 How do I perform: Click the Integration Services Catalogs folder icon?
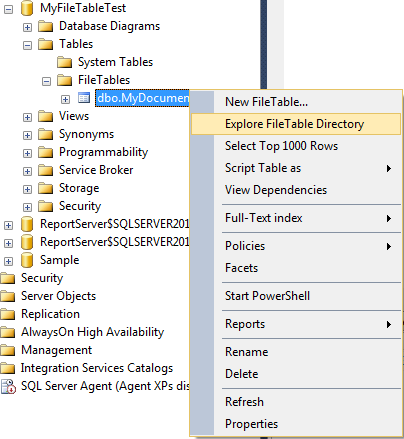[x=7, y=368]
